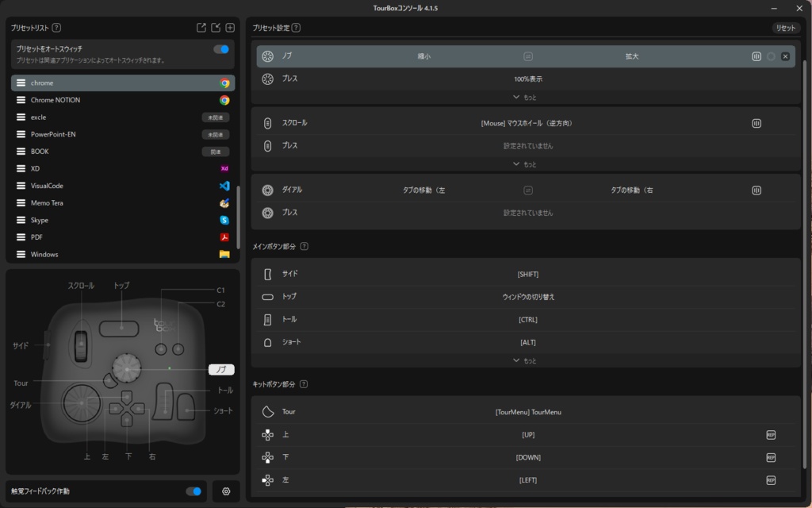Click the swap icon between the タブの移動 actions
The image size is (812, 508).
[x=527, y=190]
